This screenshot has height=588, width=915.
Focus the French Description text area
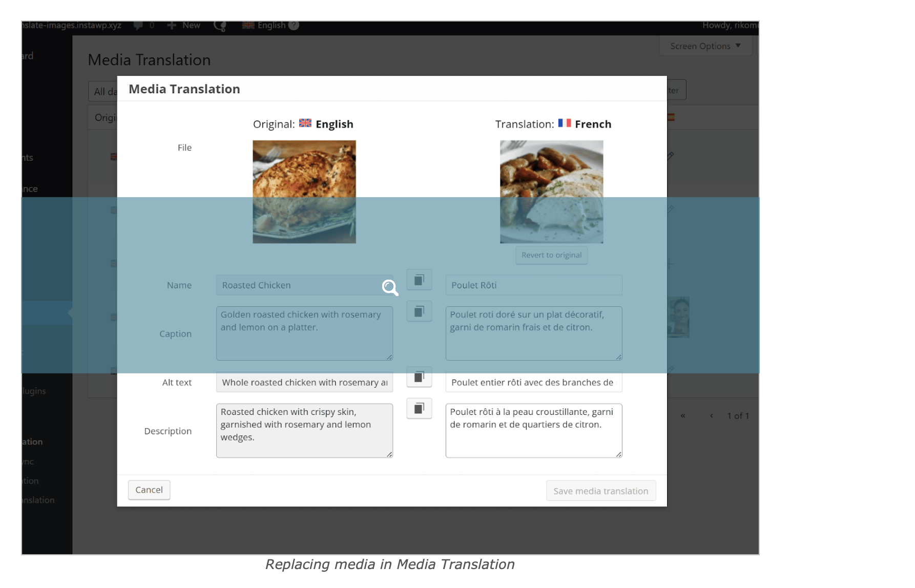tap(534, 431)
